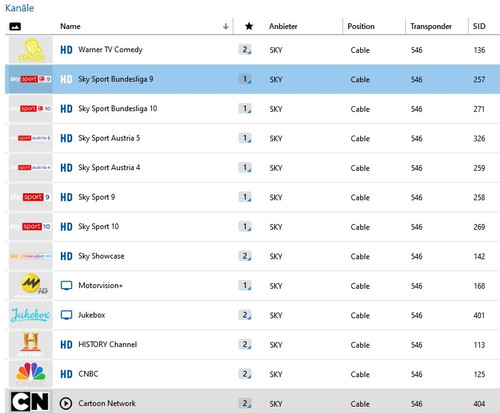This screenshot has height=413, width=500.
Task: Open favorites list badge for Sky Showcase
Action: 245,256
